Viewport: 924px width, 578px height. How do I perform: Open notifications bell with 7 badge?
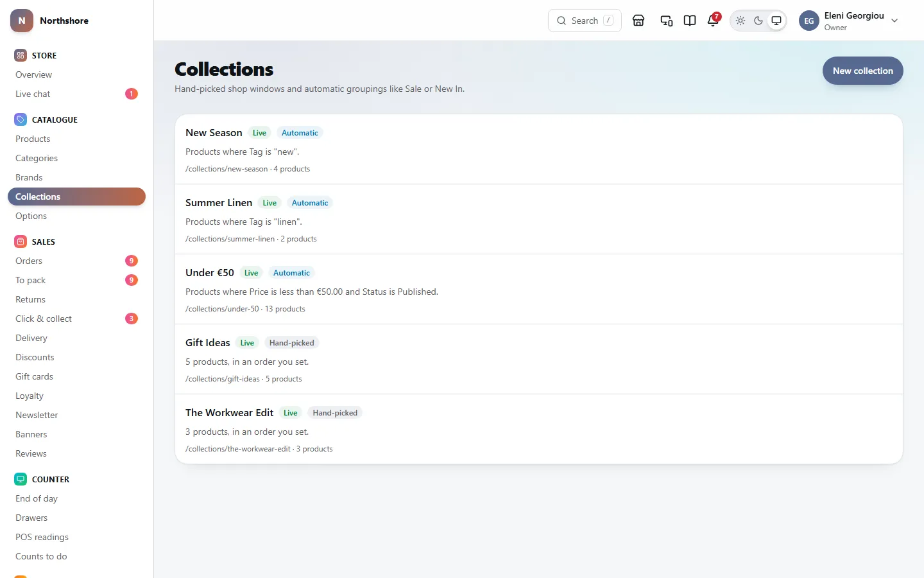[713, 21]
